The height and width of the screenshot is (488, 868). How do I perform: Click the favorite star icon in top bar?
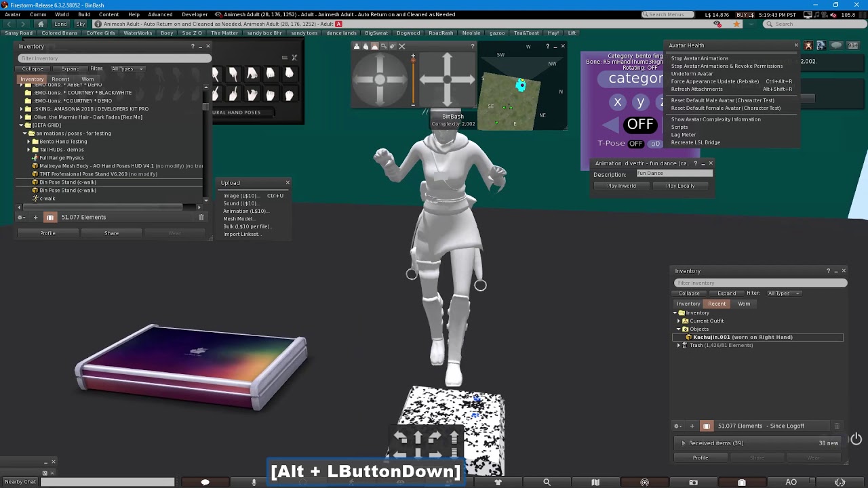pos(736,24)
